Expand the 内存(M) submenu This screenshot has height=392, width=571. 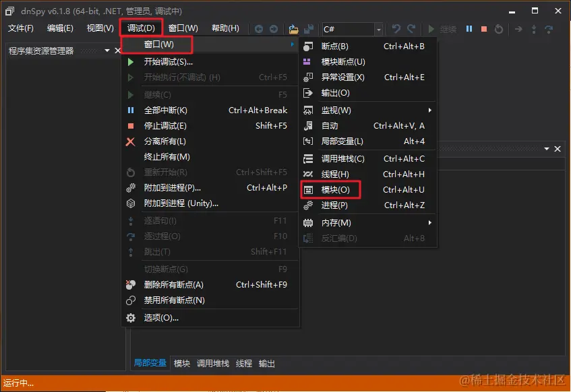tap(368, 223)
